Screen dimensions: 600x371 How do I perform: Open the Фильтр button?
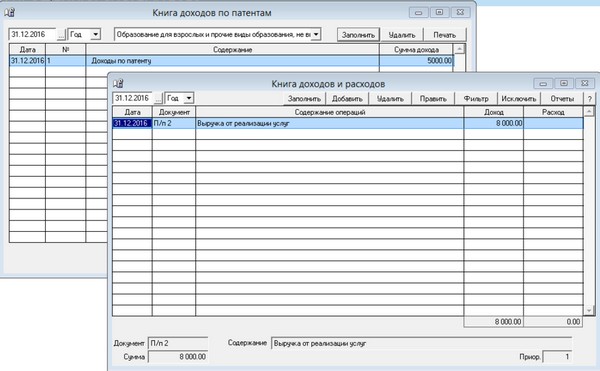pyautogui.click(x=476, y=99)
